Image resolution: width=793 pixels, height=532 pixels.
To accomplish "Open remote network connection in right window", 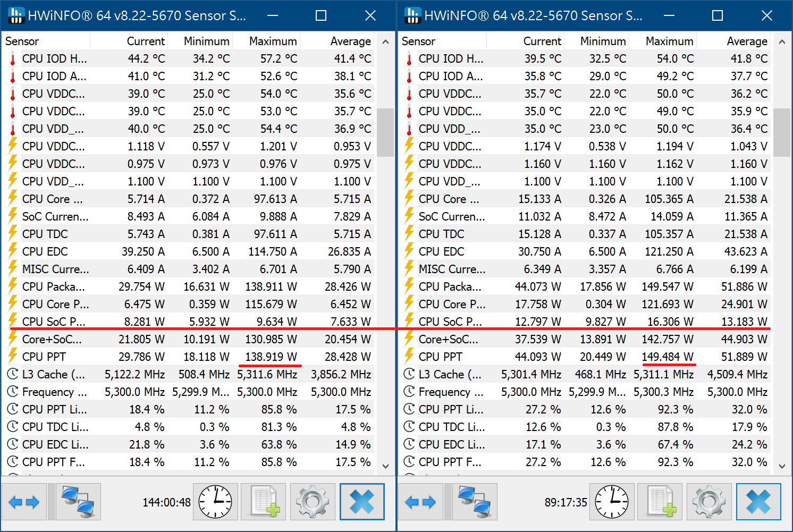I will click(x=475, y=502).
